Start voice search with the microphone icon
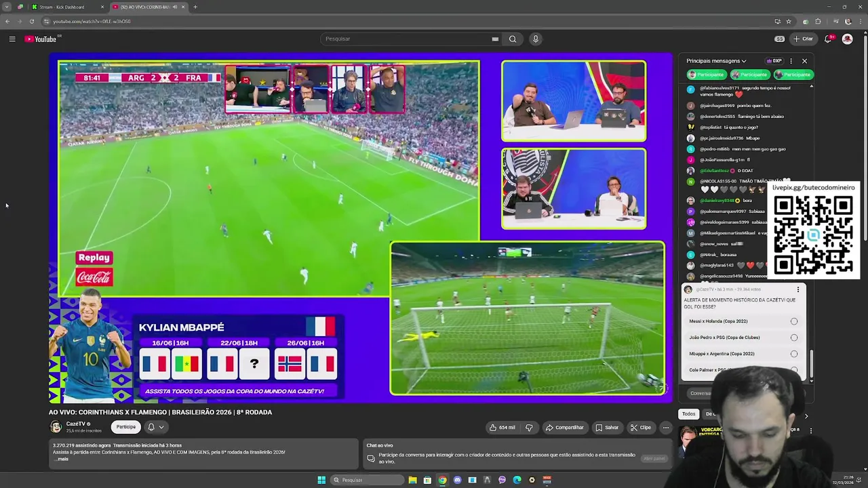The width and height of the screenshot is (868, 488). 536,39
